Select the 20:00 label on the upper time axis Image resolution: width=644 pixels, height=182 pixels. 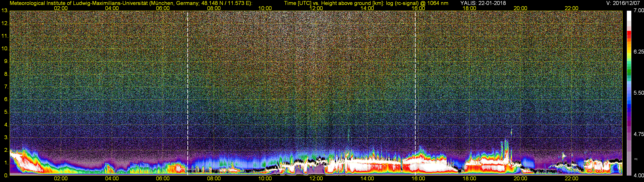(x=520, y=8)
